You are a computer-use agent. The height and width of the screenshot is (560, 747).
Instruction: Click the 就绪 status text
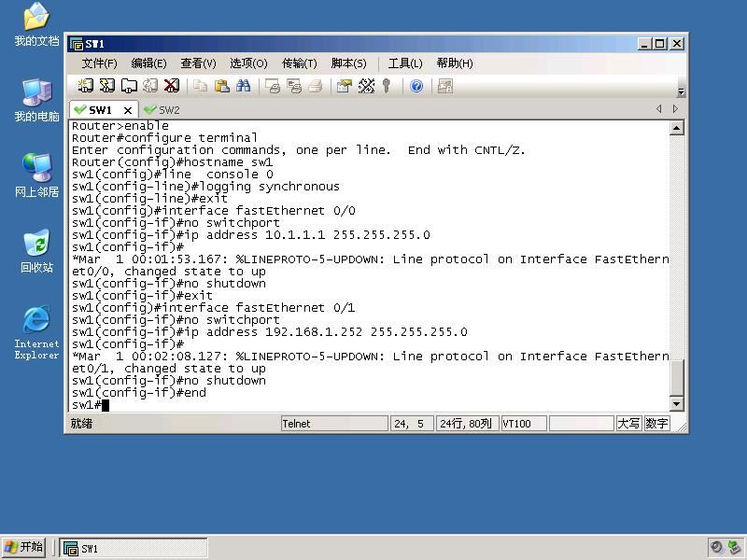click(x=81, y=424)
